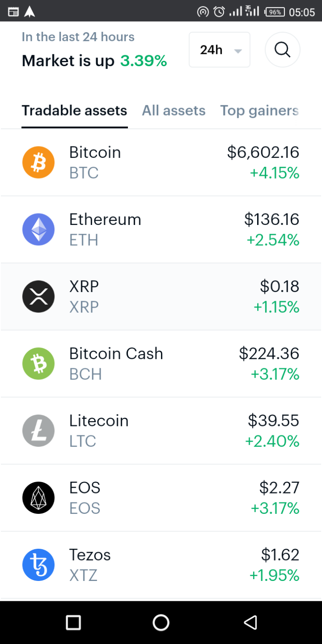Switch to the All assets tab
322x644 pixels.
(x=174, y=111)
